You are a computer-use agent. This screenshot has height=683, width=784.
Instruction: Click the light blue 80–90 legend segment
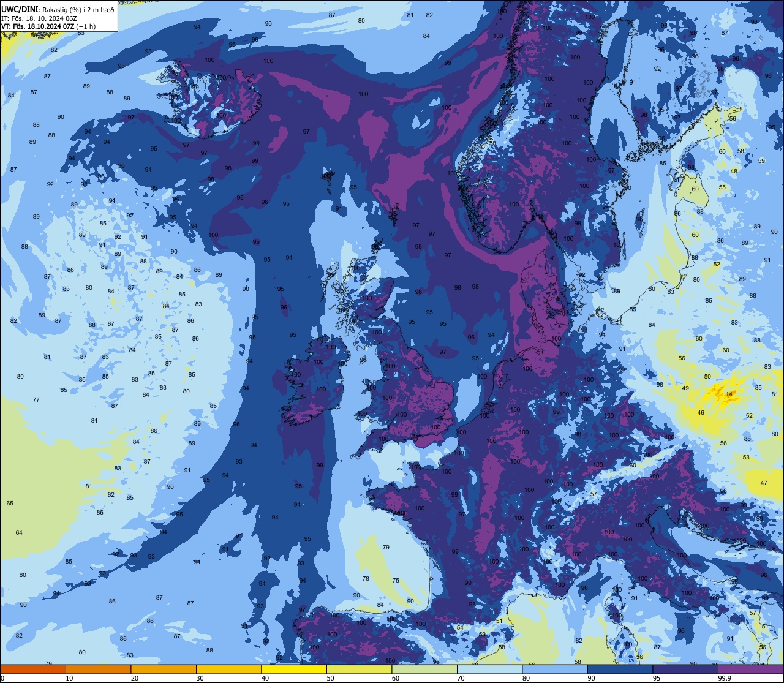pyautogui.click(x=555, y=669)
